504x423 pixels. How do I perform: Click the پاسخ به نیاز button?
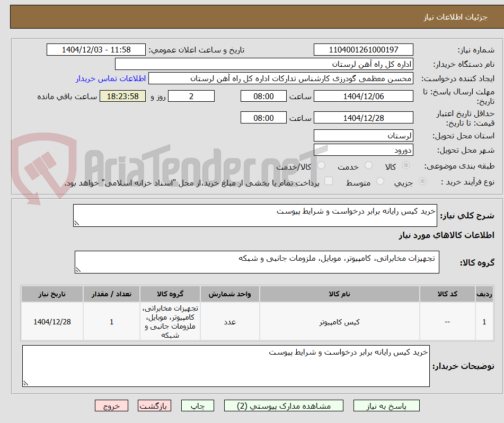(386, 406)
